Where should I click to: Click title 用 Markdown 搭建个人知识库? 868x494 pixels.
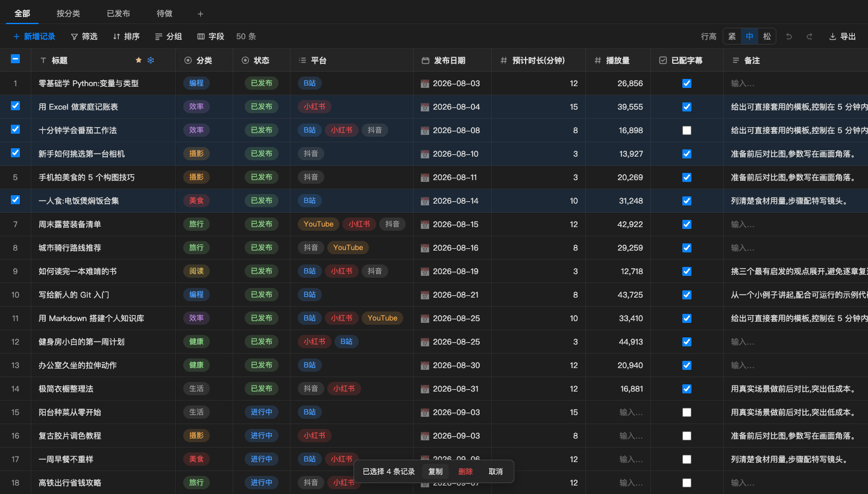(92, 319)
